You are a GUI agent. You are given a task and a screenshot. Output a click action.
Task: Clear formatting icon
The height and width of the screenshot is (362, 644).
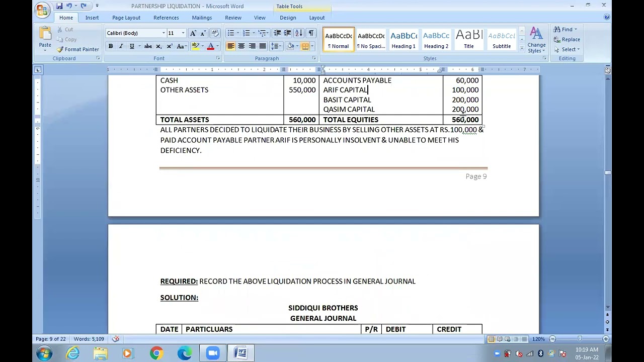[x=215, y=33]
